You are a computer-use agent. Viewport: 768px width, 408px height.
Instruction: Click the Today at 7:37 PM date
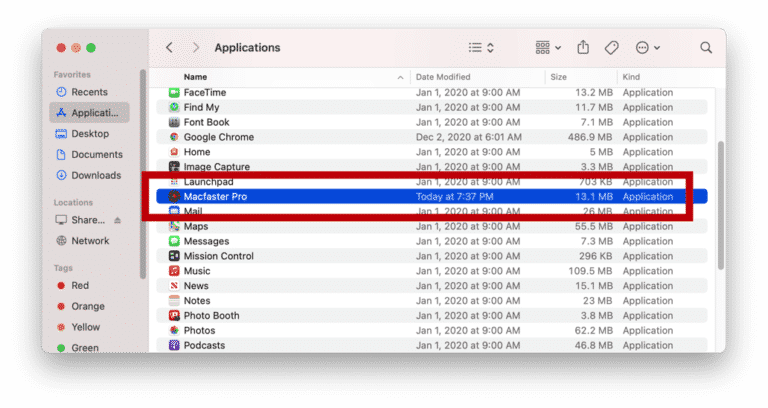tap(454, 196)
